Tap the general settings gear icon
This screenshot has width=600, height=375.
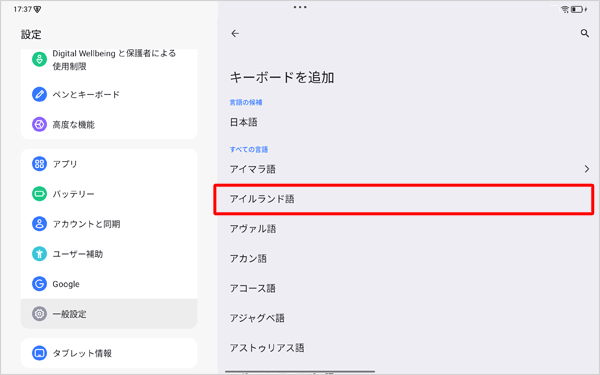[x=39, y=314]
